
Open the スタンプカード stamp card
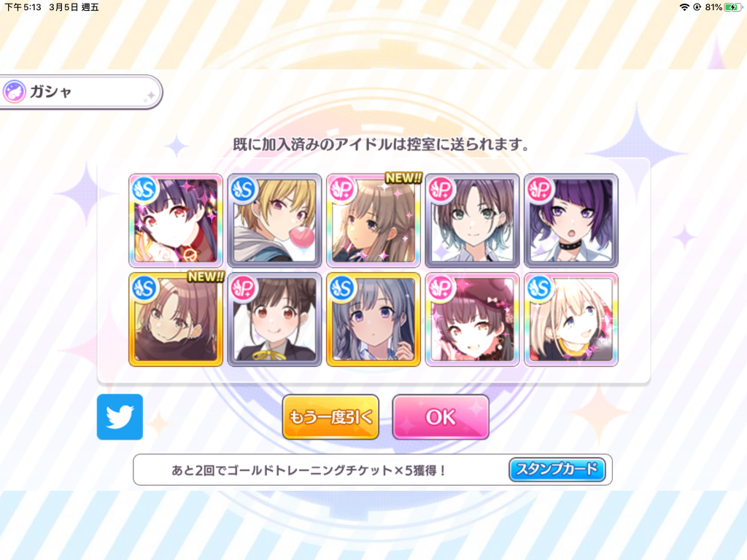click(x=557, y=470)
